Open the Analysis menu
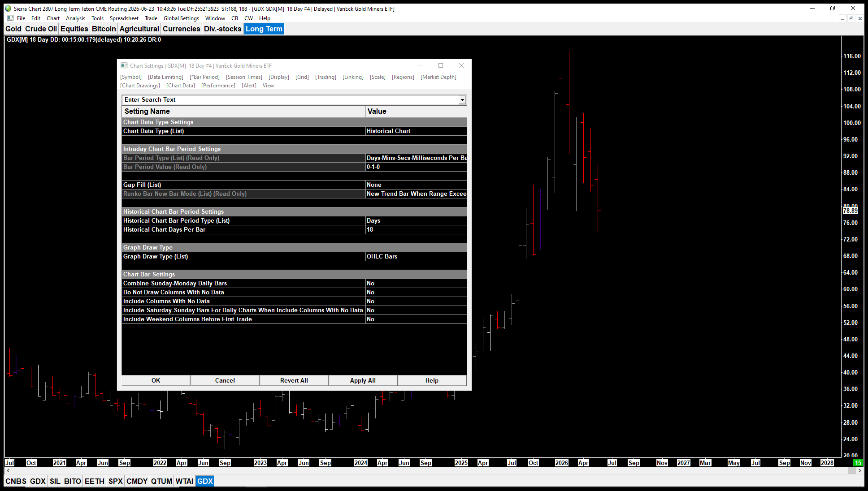 (75, 18)
